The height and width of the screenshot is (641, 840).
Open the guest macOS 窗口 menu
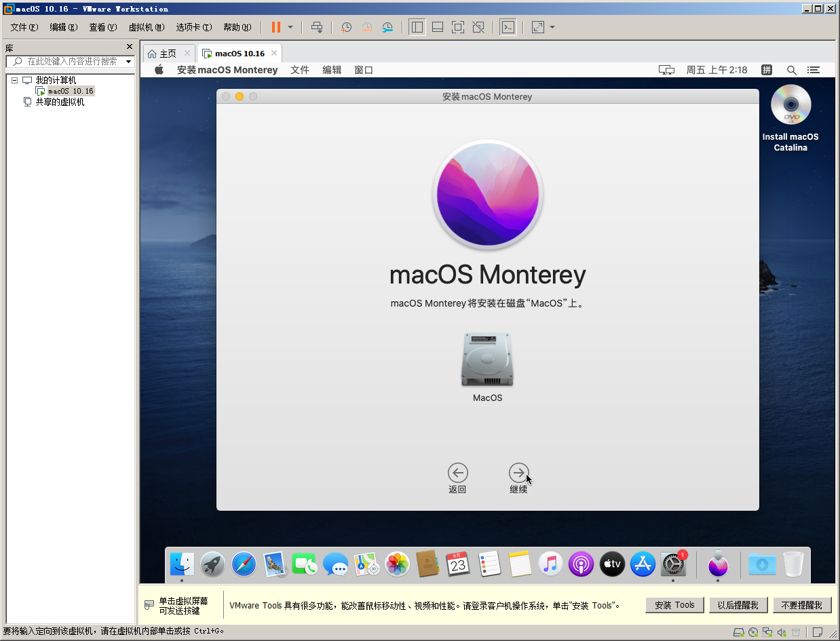364,70
